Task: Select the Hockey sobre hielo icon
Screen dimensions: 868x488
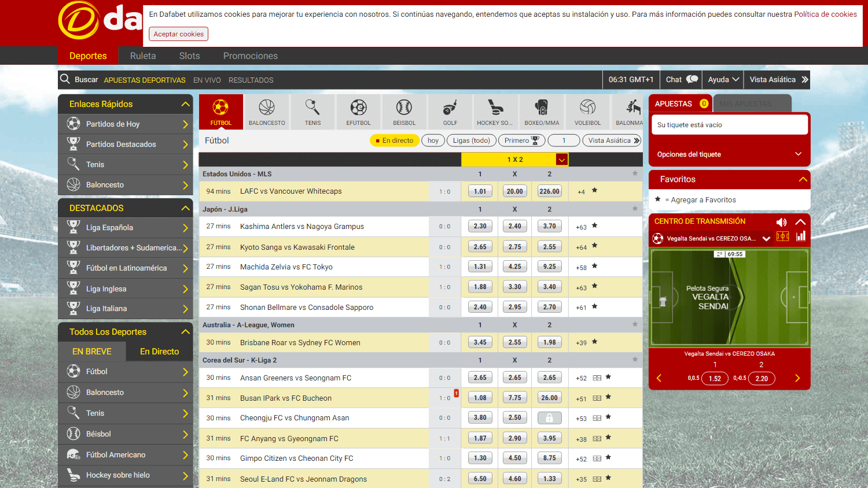Action: pos(495,112)
